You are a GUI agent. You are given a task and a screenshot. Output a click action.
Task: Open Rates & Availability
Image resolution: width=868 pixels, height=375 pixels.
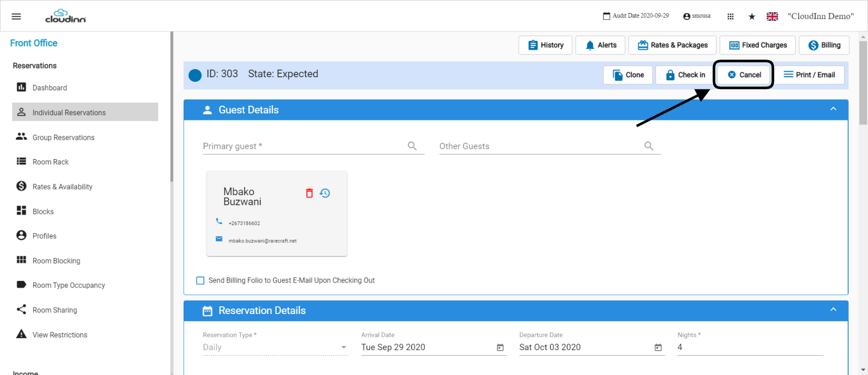pyautogui.click(x=85, y=186)
